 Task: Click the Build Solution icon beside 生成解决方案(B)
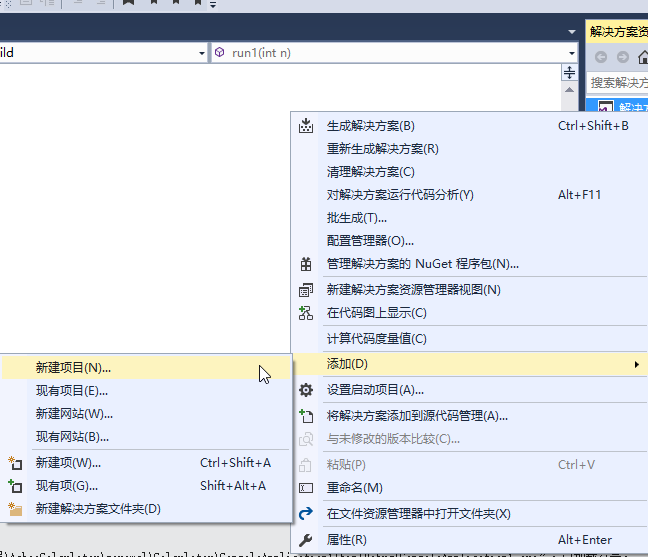click(x=306, y=126)
